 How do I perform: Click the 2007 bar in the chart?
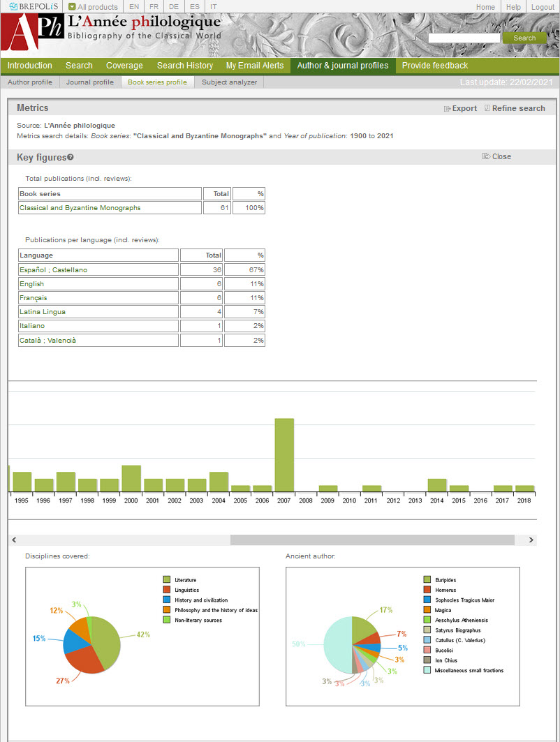[284, 454]
